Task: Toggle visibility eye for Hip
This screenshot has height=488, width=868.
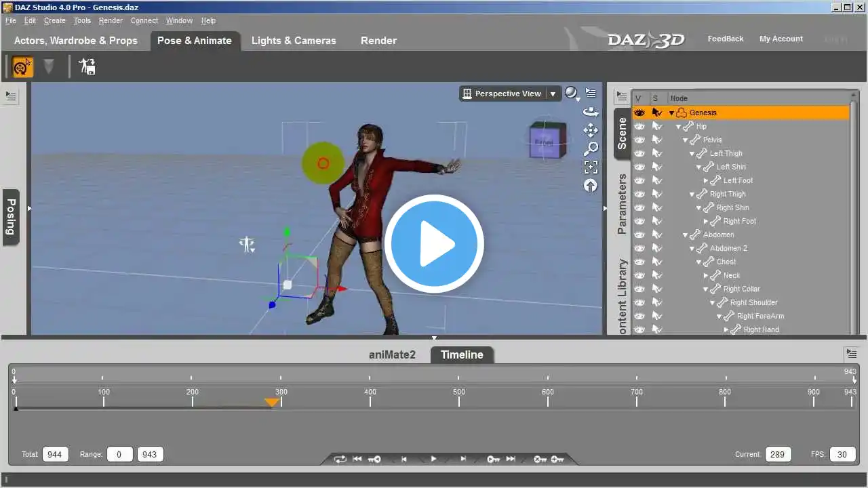Action: 639,126
